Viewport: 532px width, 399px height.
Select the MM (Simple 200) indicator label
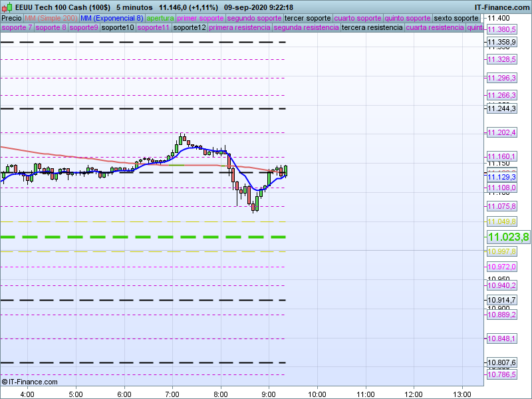coord(51,18)
